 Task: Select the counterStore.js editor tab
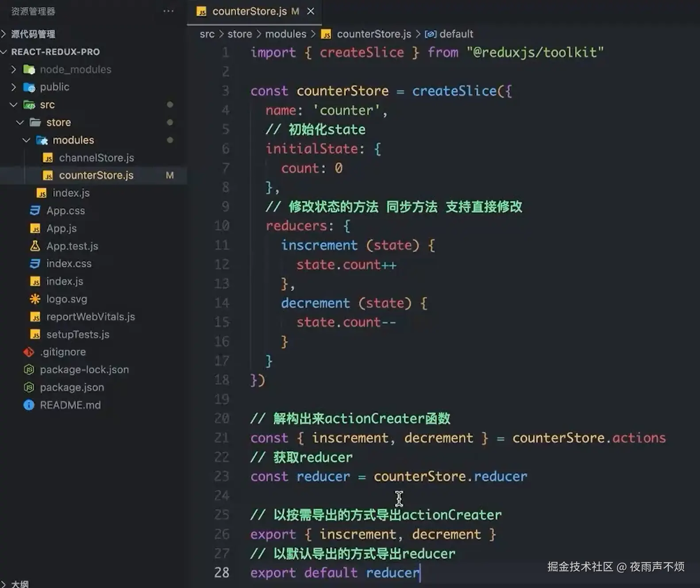coord(254,12)
